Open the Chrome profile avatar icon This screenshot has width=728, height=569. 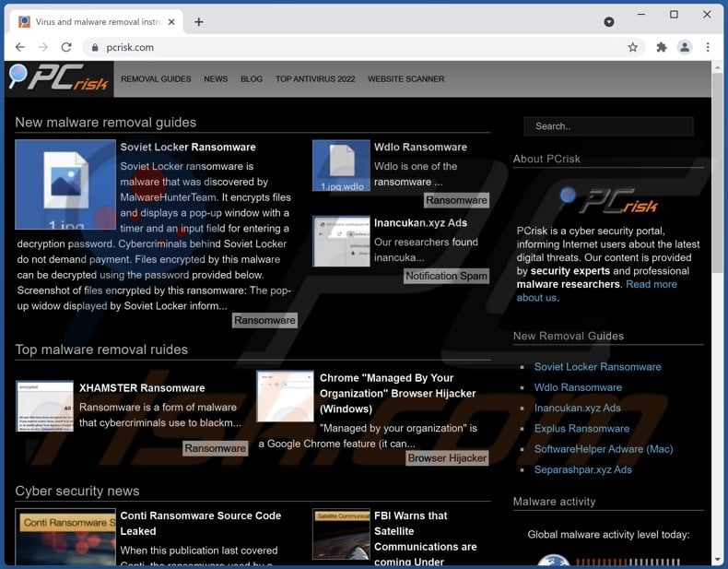click(x=685, y=47)
